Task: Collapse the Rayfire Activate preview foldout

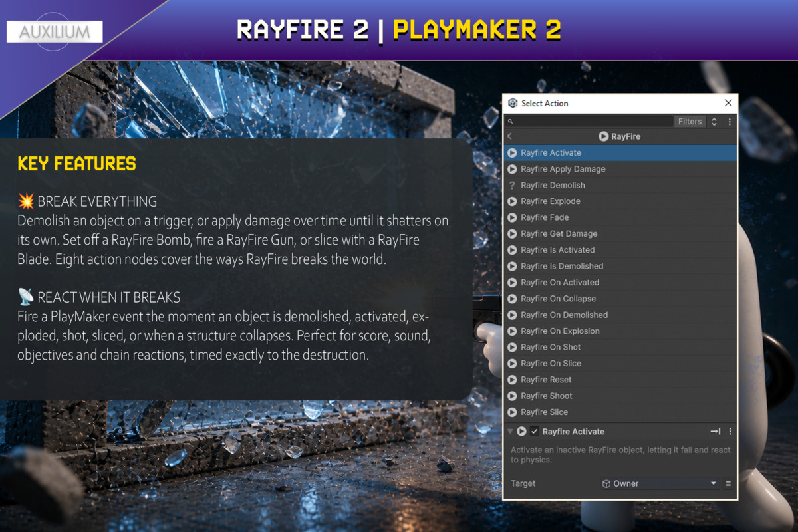Action: [x=510, y=432]
